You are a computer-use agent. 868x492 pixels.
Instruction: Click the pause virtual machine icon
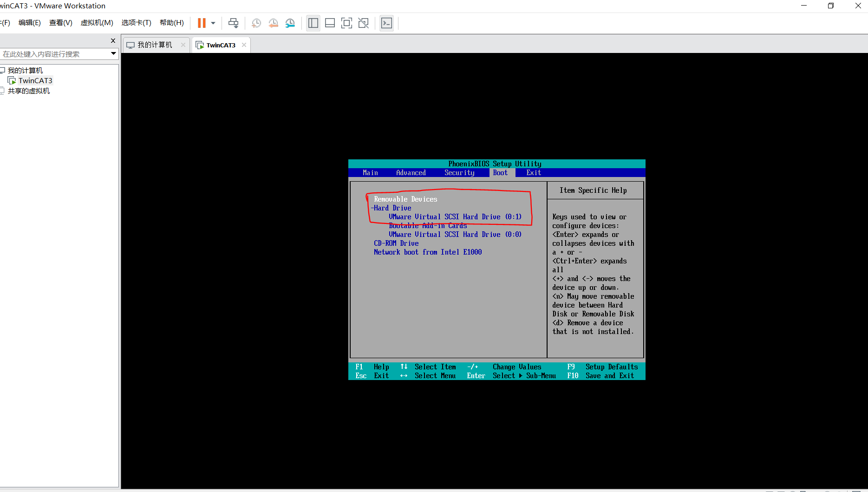point(202,23)
